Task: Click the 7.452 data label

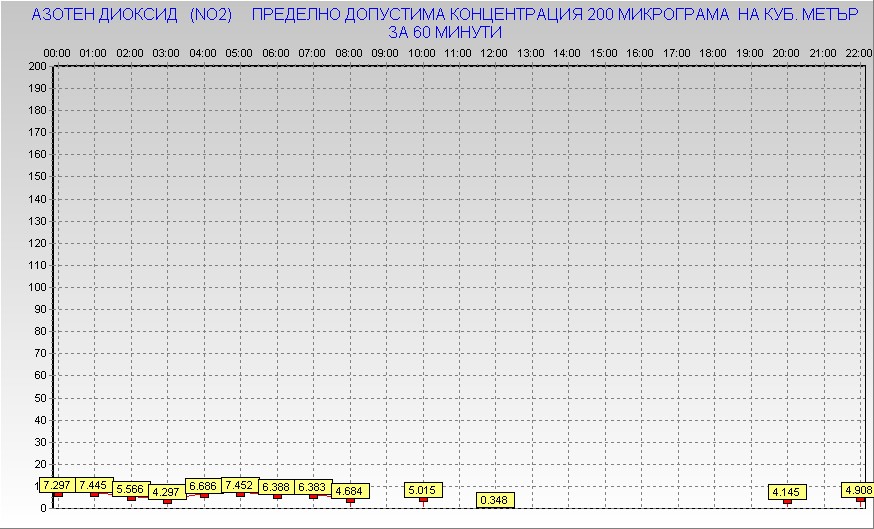Action: coord(240,486)
